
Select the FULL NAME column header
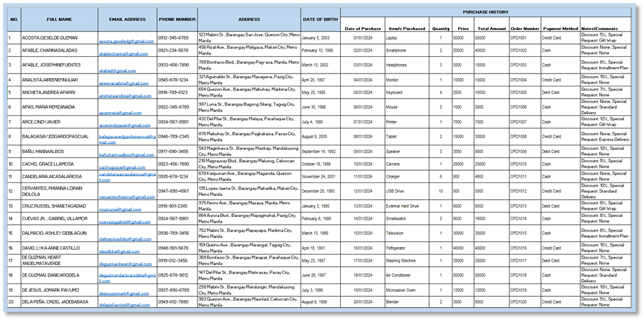tap(60, 19)
